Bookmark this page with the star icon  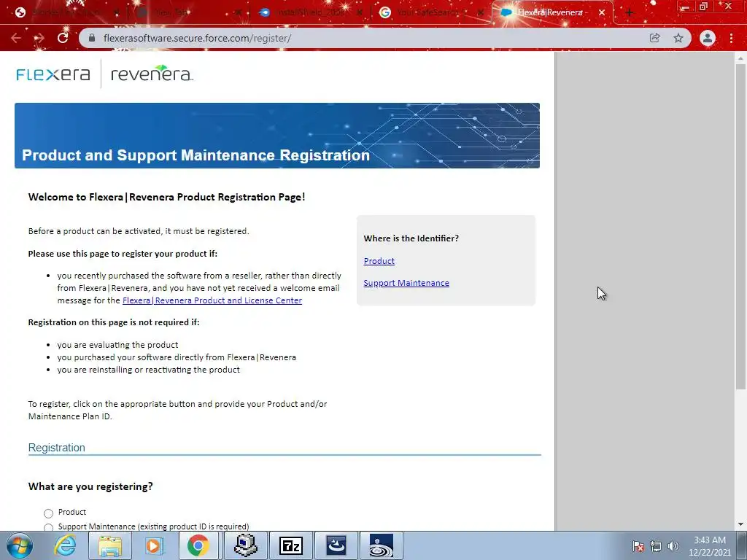pos(678,38)
